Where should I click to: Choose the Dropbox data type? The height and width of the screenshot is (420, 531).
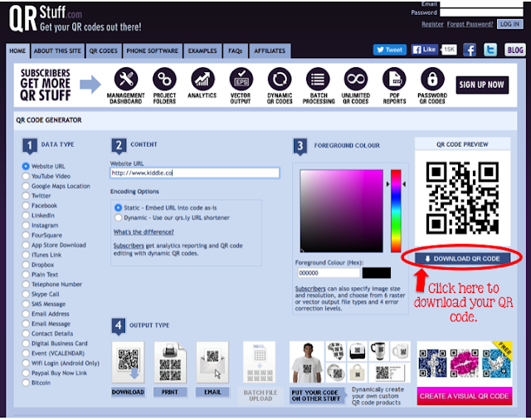click(x=26, y=265)
